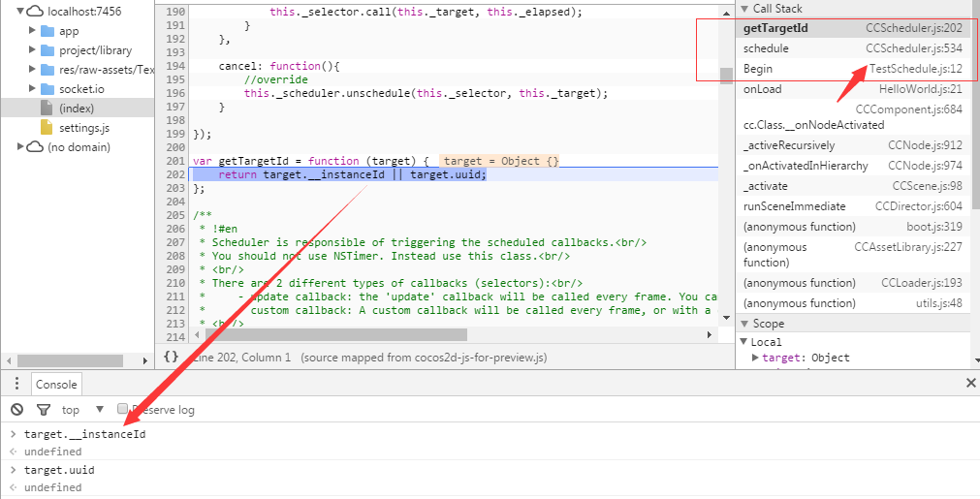
Task: Click the localhost:7456 cloud icon
Action: pyautogui.click(x=36, y=11)
